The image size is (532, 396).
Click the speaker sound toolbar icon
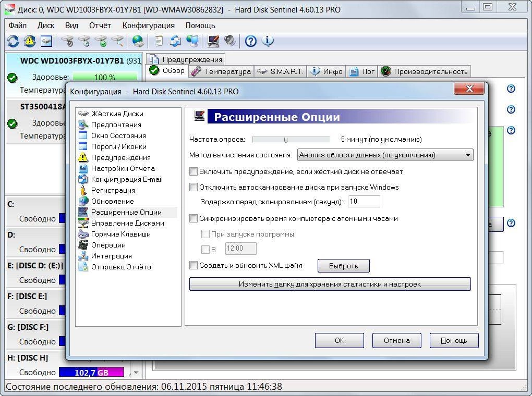coord(229,41)
